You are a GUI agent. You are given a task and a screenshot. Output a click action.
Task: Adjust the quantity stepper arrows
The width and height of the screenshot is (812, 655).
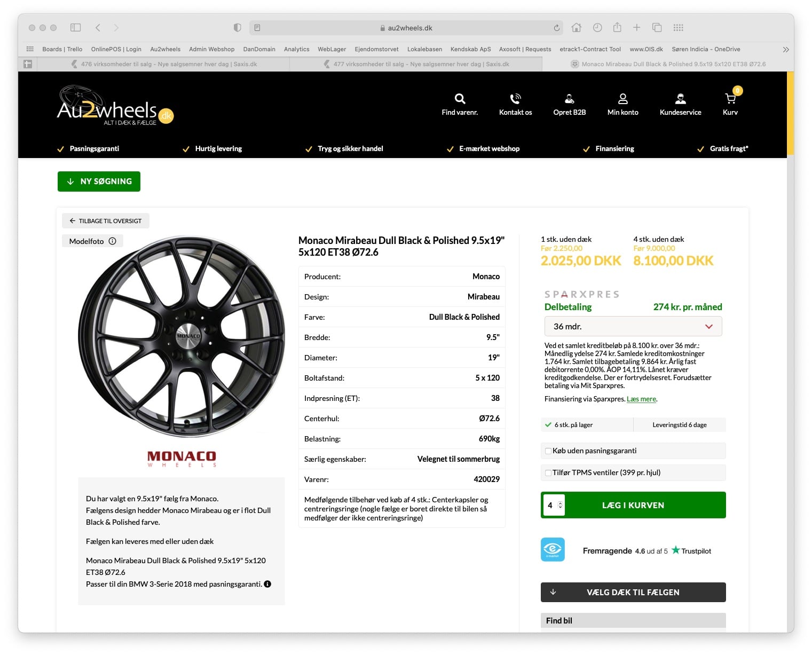560,505
